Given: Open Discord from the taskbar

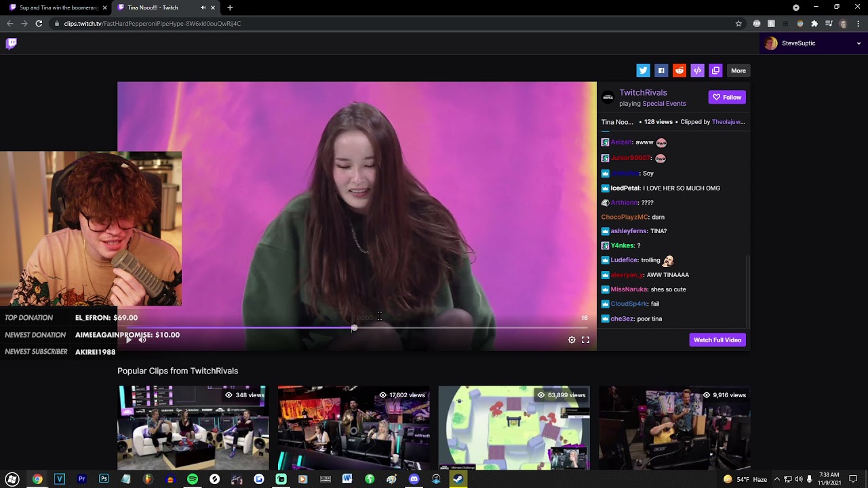Looking at the screenshot, I should coord(414,479).
